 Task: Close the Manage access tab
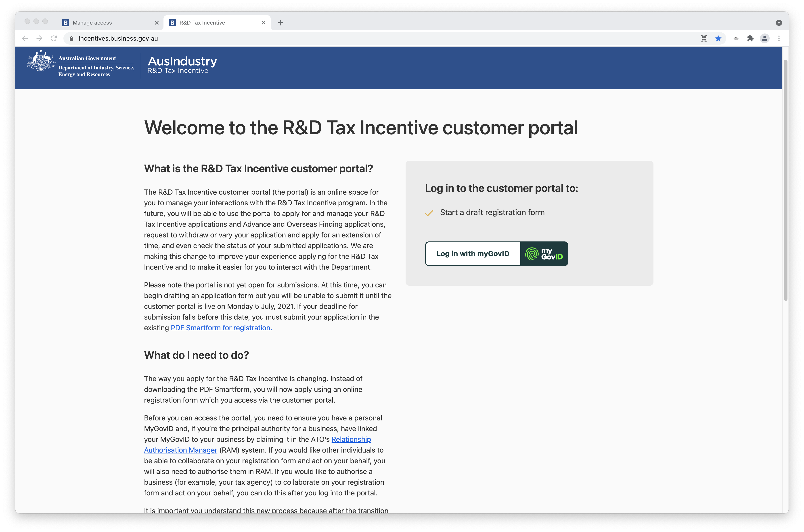click(157, 23)
